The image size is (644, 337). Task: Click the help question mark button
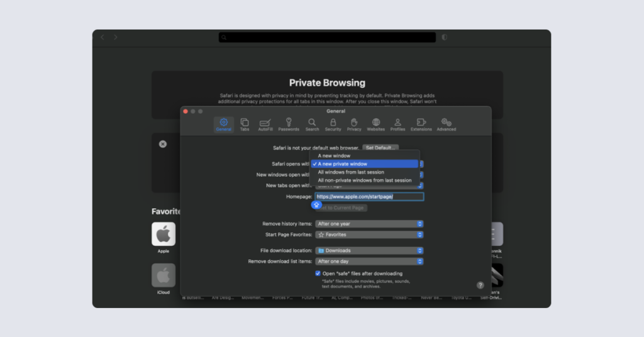click(x=480, y=285)
